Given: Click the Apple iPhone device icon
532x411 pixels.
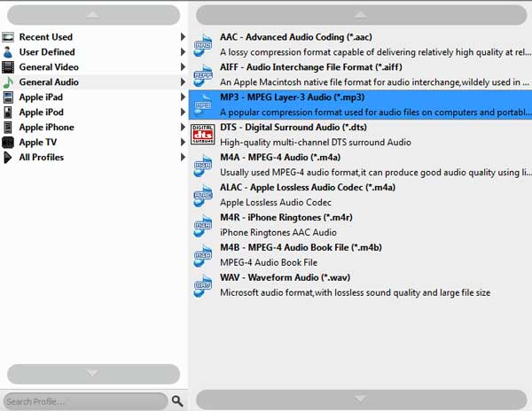Looking at the screenshot, I should (x=8, y=128).
